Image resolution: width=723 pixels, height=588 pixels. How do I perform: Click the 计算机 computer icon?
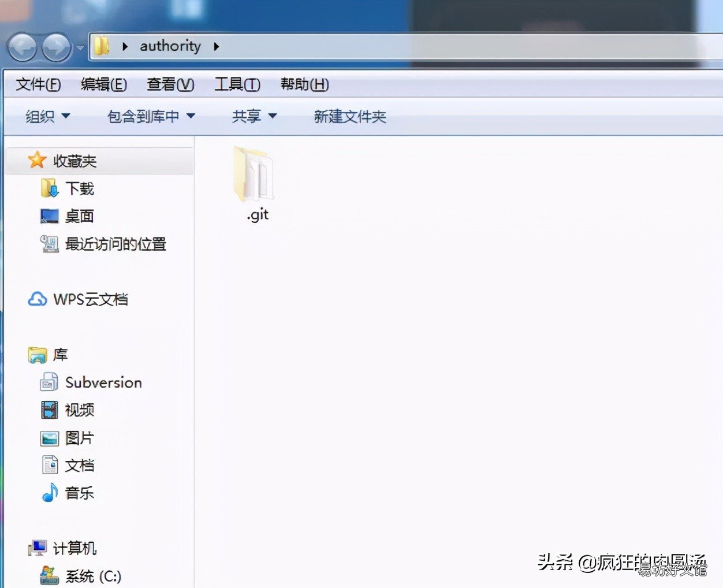[38, 548]
